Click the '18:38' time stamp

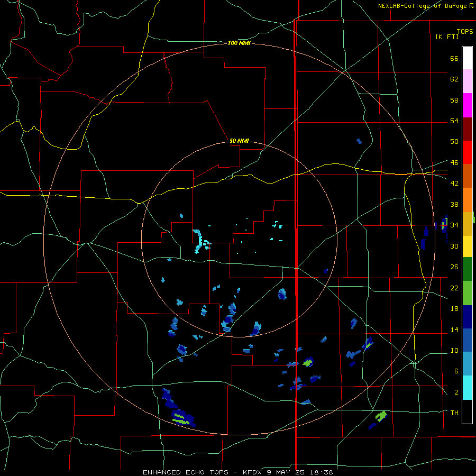tap(322, 472)
